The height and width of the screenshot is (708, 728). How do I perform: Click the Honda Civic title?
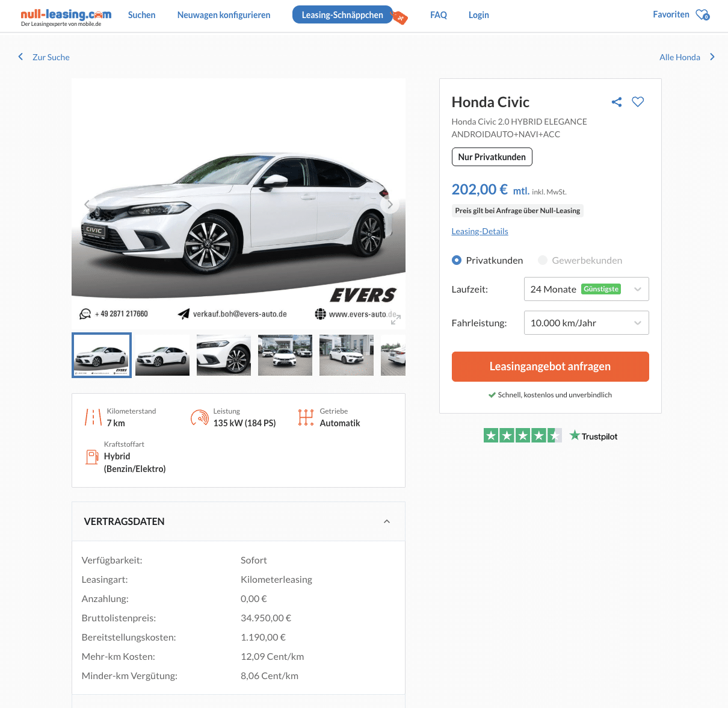click(x=491, y=102)
